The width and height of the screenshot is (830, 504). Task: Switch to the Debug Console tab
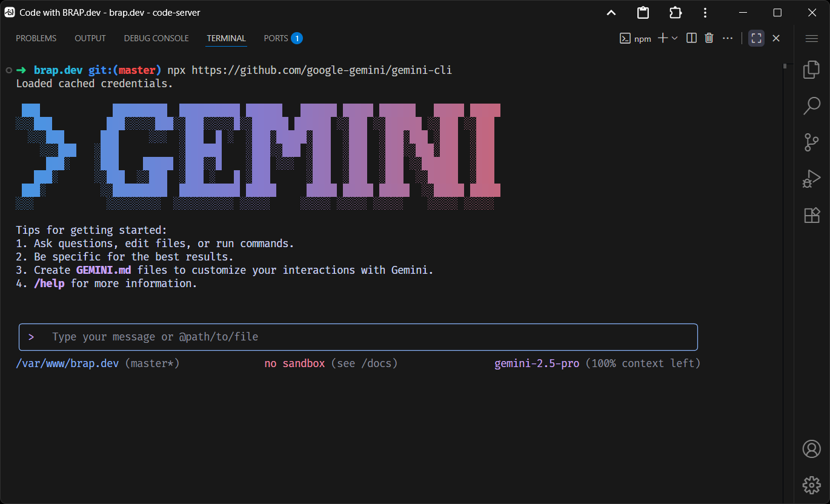pyautogui.click(x=156, y=38)
